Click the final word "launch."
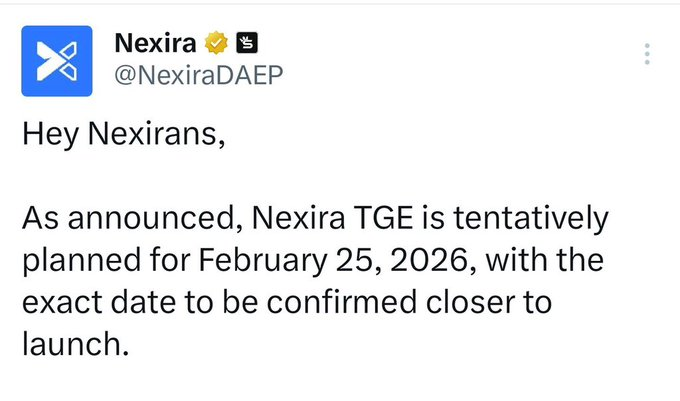 (76, 346)
